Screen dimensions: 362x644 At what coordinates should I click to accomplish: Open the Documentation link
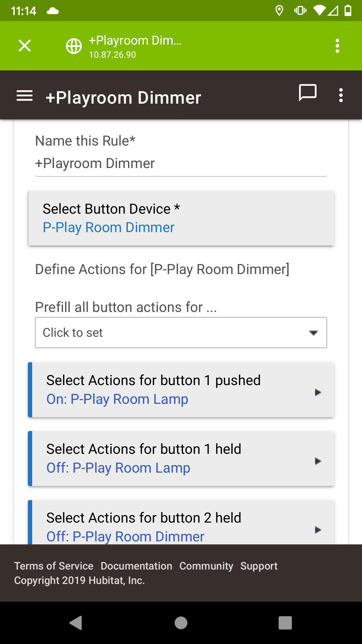[136, 566]
